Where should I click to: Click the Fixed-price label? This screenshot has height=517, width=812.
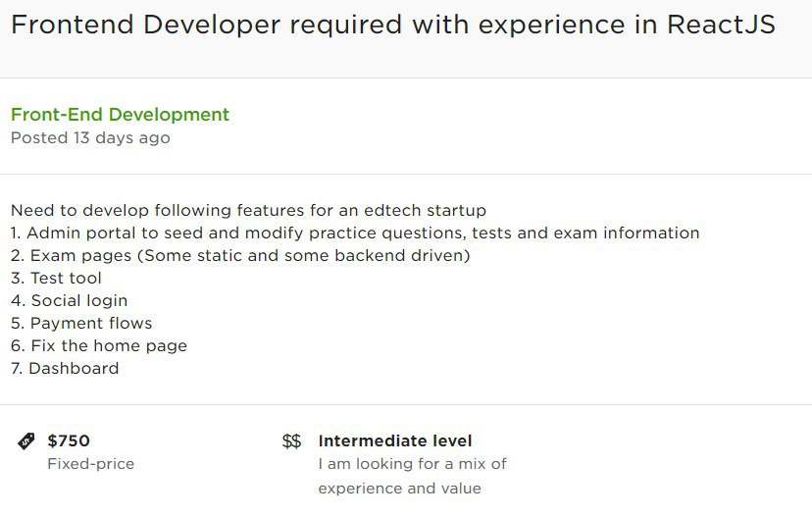pos(90,464)
